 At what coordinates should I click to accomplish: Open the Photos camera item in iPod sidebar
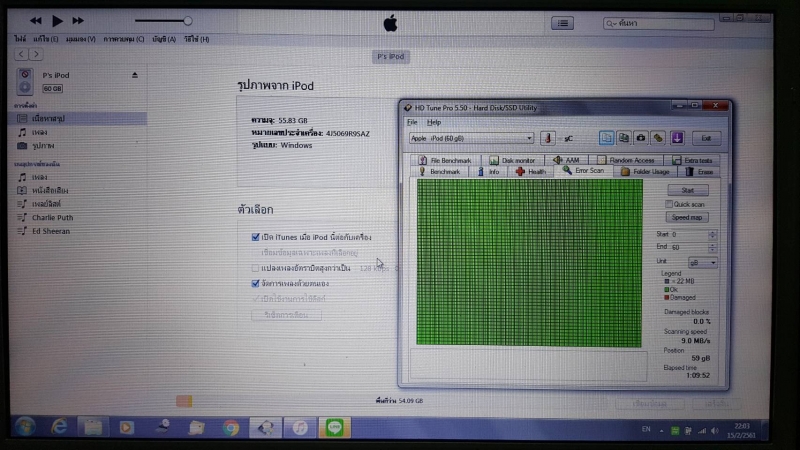43,146
